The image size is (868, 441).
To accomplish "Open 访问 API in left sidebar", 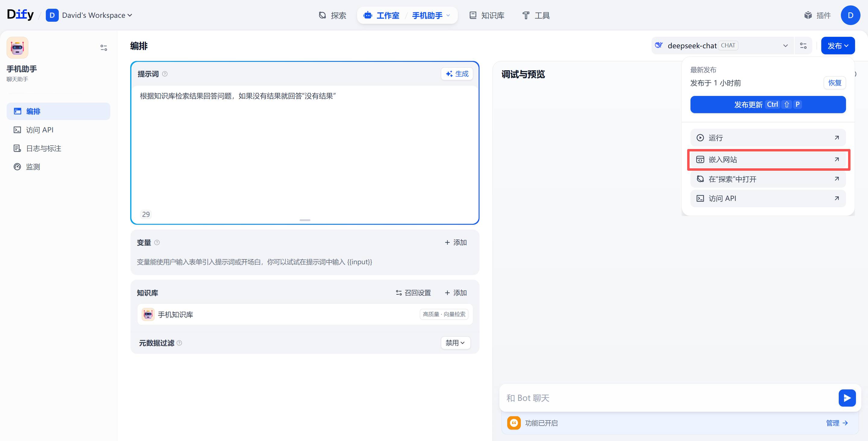I will coord(40,130).
